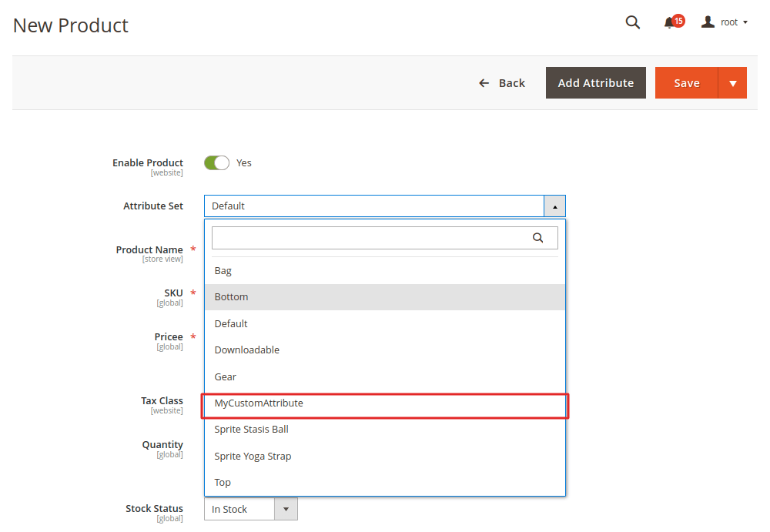Image resolution: width=770 pixels, height=532 pixels.
Task: Select the Default option in list
Action: point(384,323)
